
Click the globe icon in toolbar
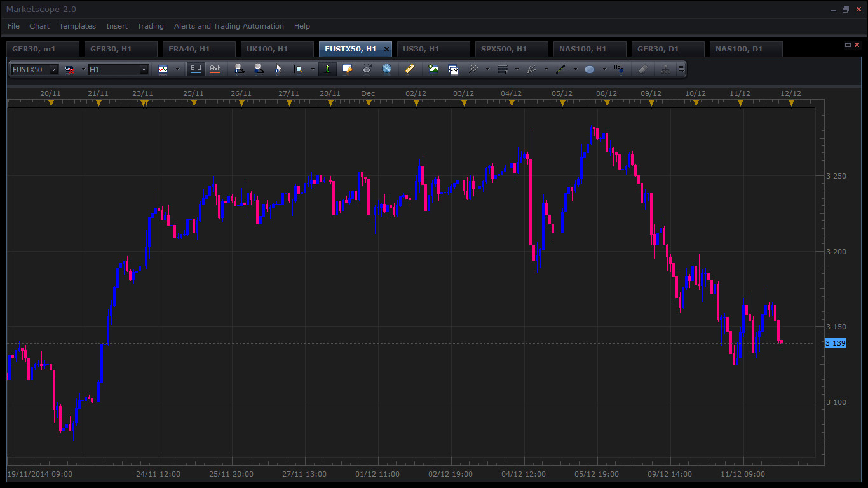click(386, 69)
